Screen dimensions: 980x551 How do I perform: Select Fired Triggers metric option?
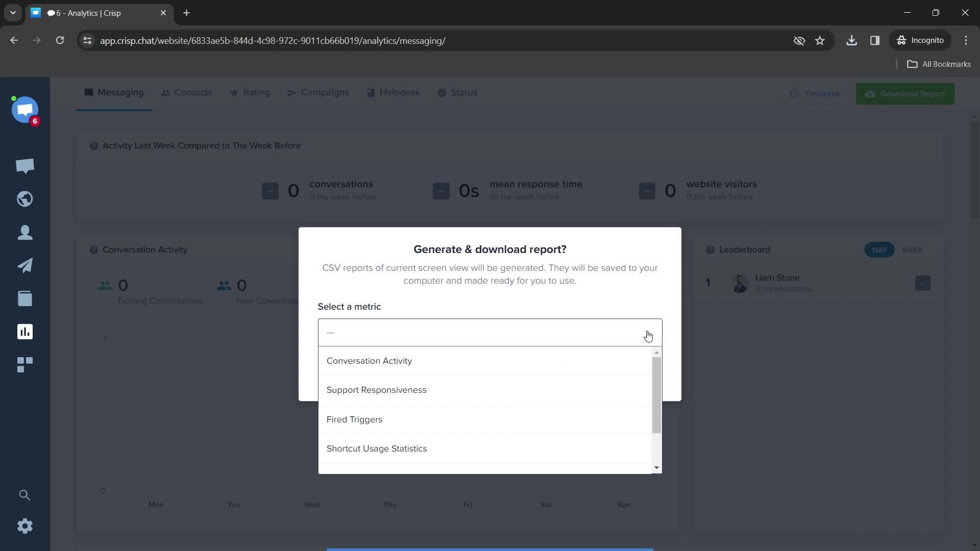[x=355, y=419]
